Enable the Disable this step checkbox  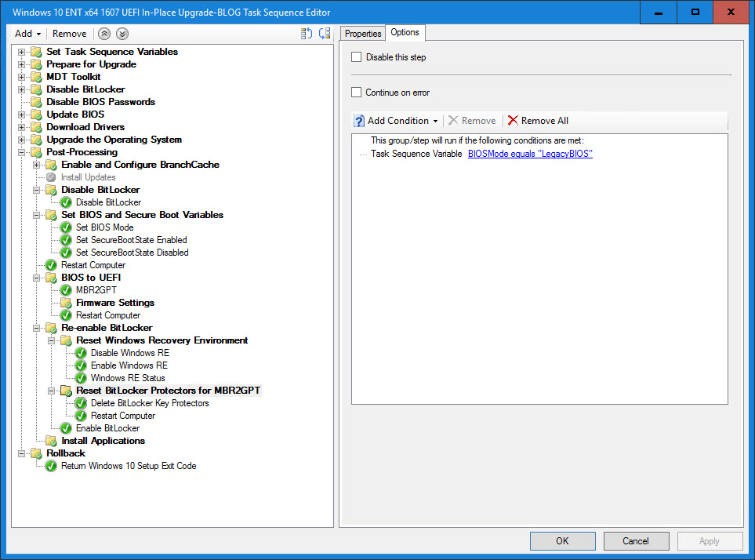point(357,57)
